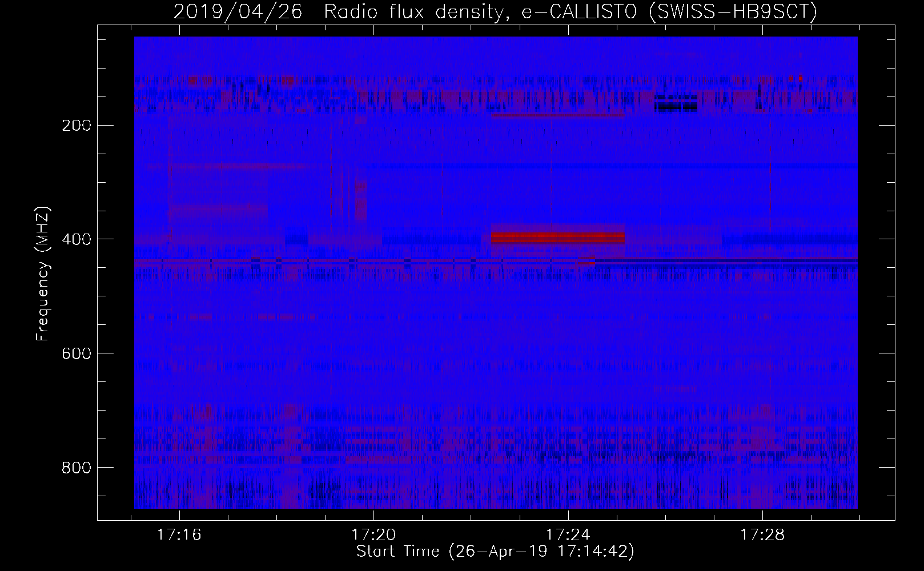The image size is (924, 571).
Task: Click the plot title "2019/04/26 Radio flux density, e-CALLISTO (SWISS-HB9SCT)"
Action: coord(495,11)
